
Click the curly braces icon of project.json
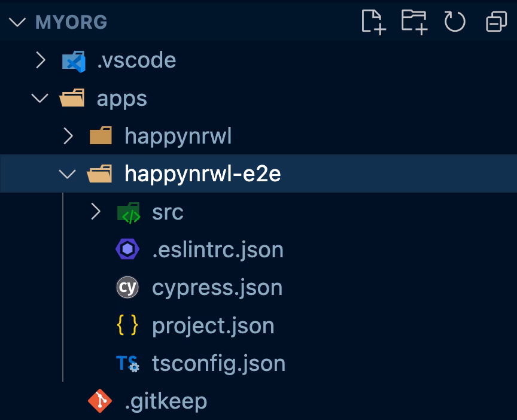(127, 325)
